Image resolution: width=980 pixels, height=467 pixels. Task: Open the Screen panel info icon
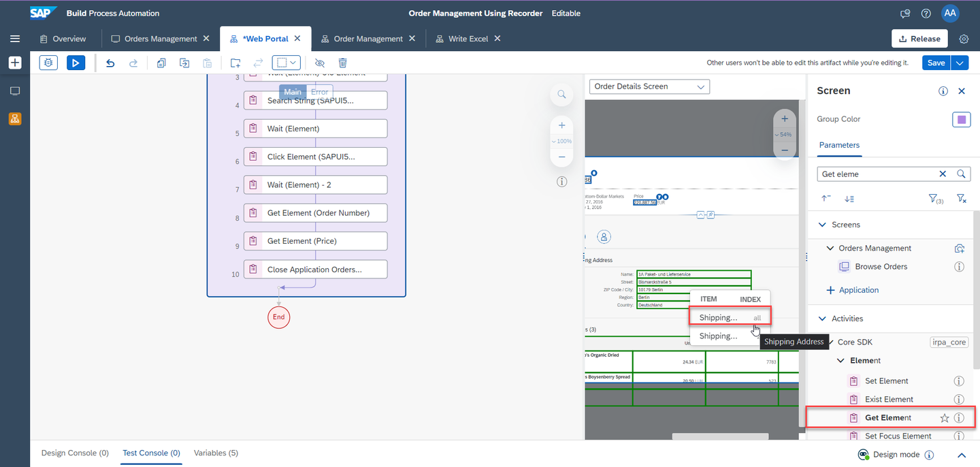click(943, 91)
